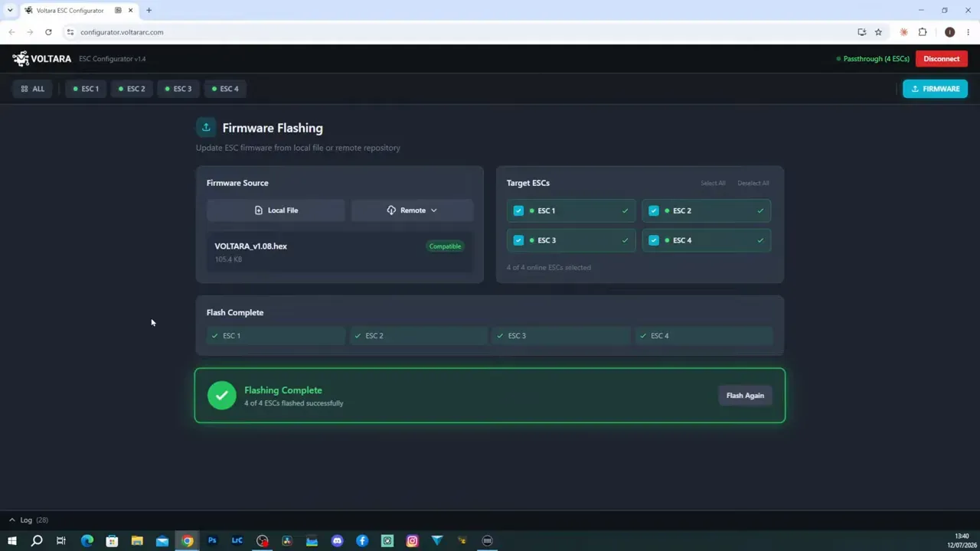
Task: Expand the Log panel
Action: pyautogui.click(x=28, y=520)
